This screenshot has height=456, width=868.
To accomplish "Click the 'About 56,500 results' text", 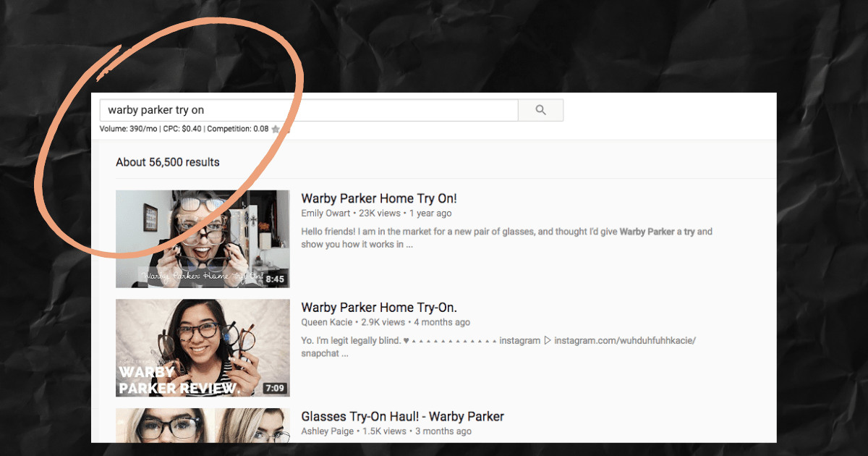I will click(168, 162).
